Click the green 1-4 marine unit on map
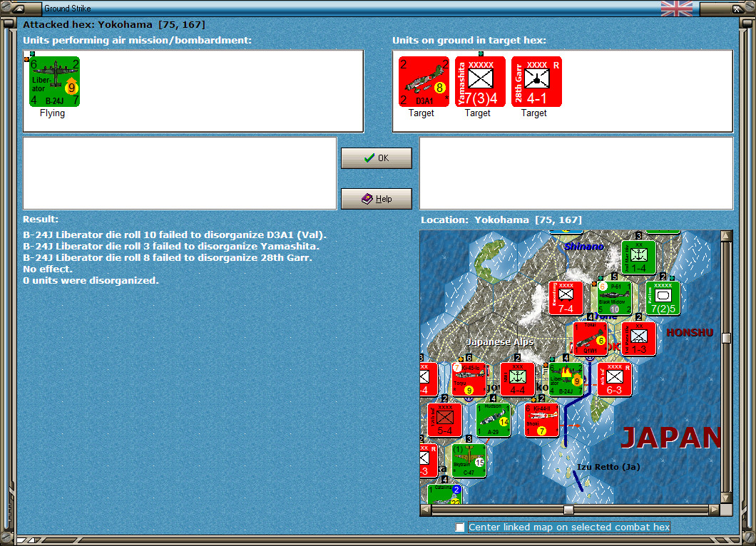The width and height of the screenshot is (756, 546). pos(638,258)
